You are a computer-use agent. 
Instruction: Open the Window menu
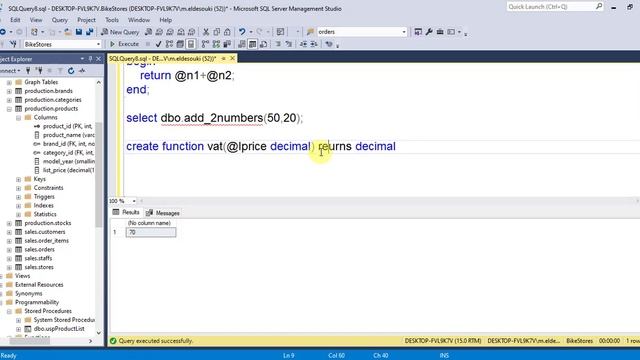[x=139, y=20]
